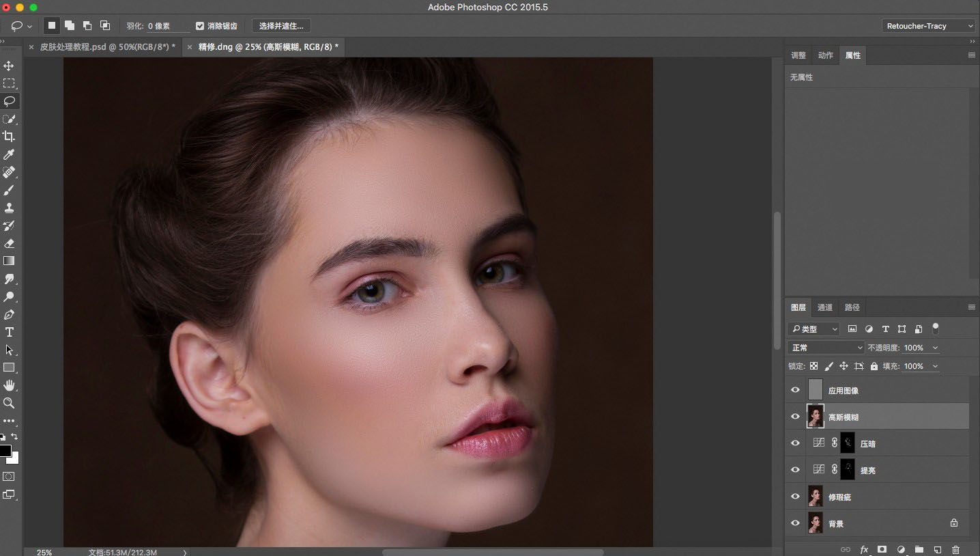This screenshot has height=556, width=980.
Task: Hide the 应用图像 layer
Action: (795, 390)
